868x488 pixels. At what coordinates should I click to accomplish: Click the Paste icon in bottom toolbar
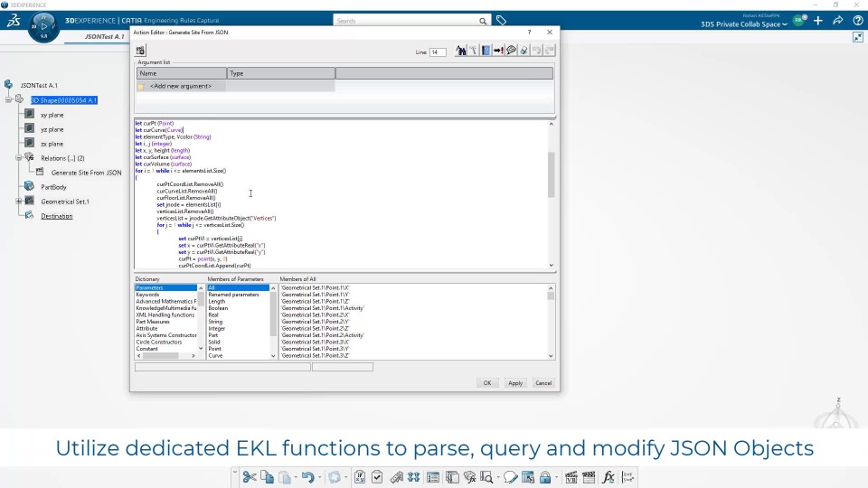coord(285,477)
